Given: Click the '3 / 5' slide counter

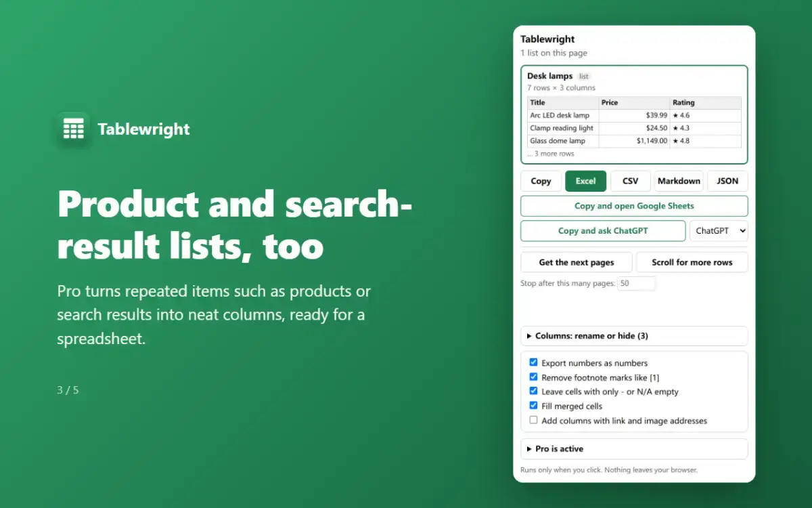Looking at the screenshot, I should coord(68,390).
